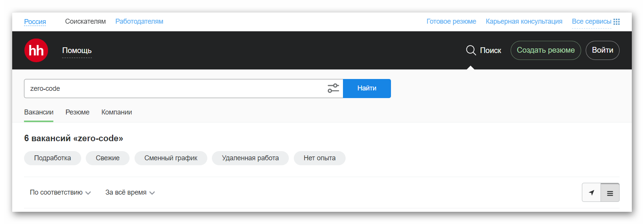Viewport: 644px width, 224px height.
Task: Toggle the Удаленная работа filter chip
Action: (x=250, y=158)
